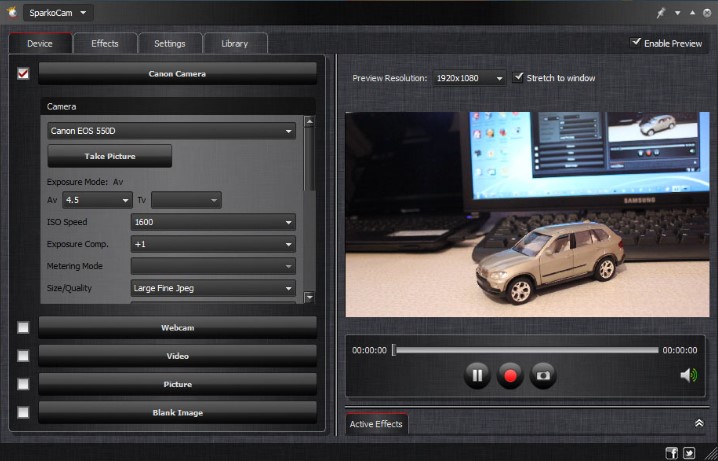Select the Active Effects tab
The image size is (718, 461).
tap(376, 424)
